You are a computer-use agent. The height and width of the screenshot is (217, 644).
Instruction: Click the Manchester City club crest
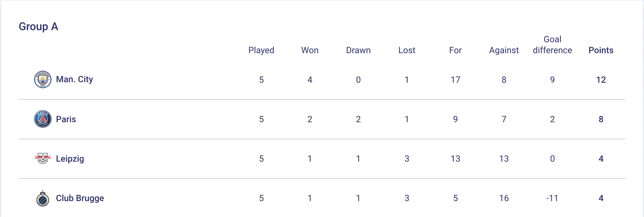(x=43, y=79)
